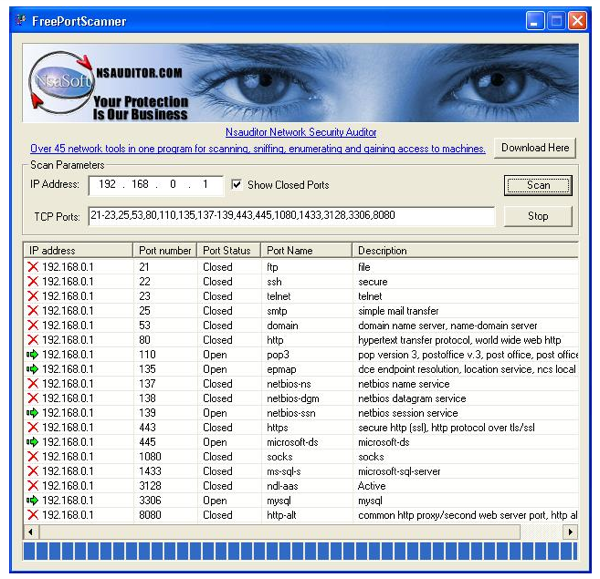Sort by the IP address column header
The width and height of the screenshot is (600, 579).
pos(78,250)
